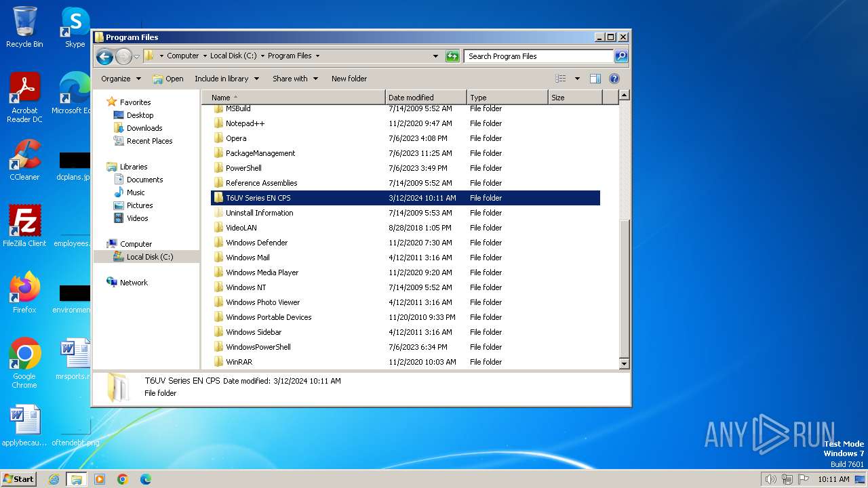This screenshot has width=868, height=488.
Task: Select the FileZilla Client desktop icon
Action: click(24, 226)
